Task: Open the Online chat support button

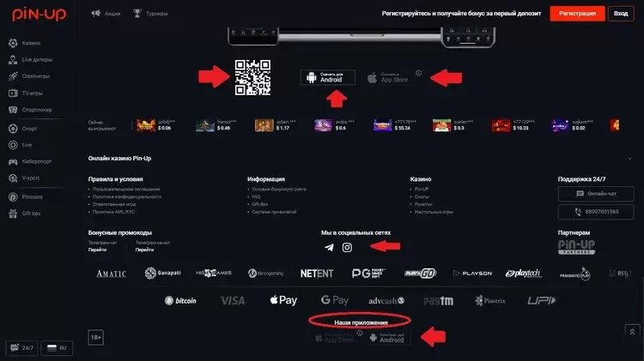Action: pos(596,194)
